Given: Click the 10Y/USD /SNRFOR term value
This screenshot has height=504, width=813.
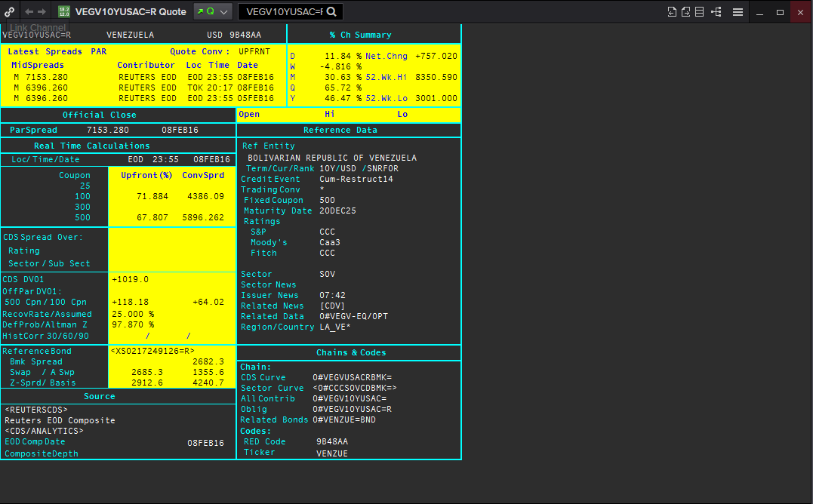Looking at the screenshot, I should 359,169.
